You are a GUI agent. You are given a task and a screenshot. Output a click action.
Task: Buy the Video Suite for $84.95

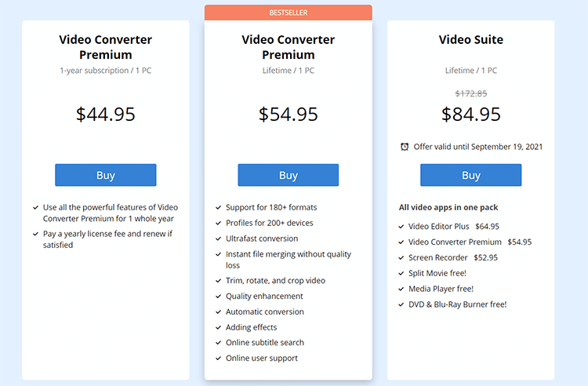(470, 175)
